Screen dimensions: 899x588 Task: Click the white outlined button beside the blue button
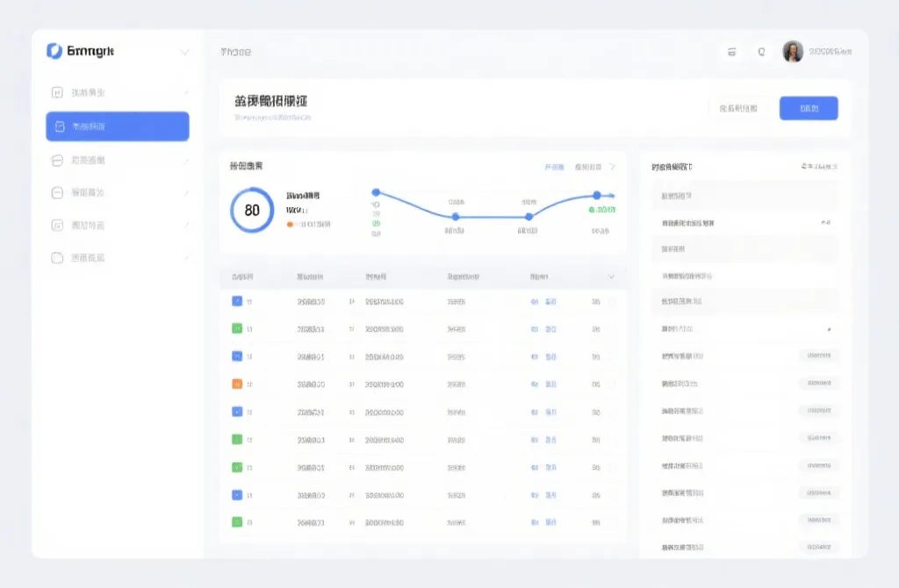(x=737, y=109)
